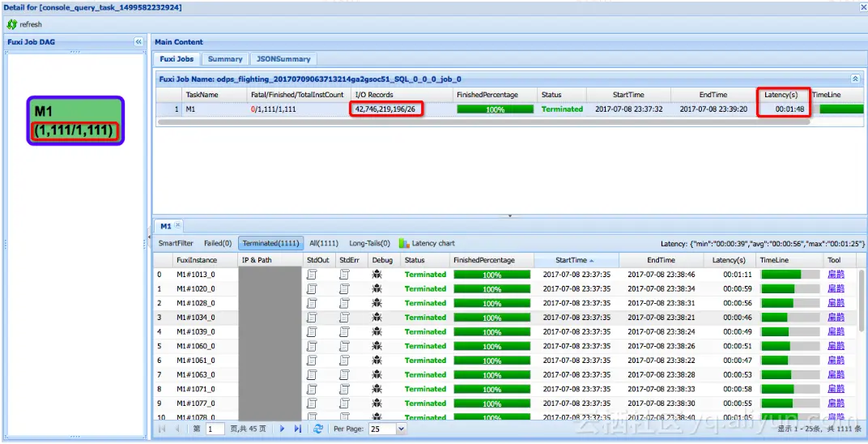The image size is (868, 444).
Task: Click Debug bug icon for M1#1034_0
Action: [377, 318]
